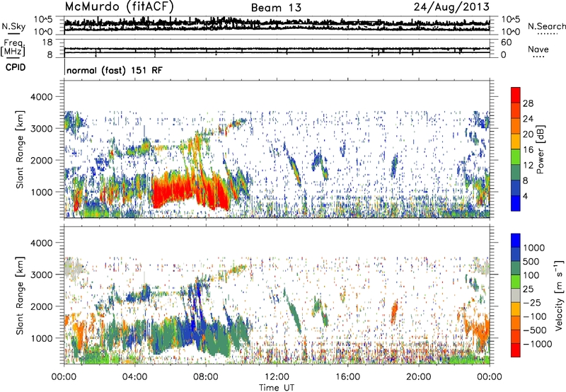566x392 pixels.
Task: Click the CPID row label
Action: [x=16, y=67]
